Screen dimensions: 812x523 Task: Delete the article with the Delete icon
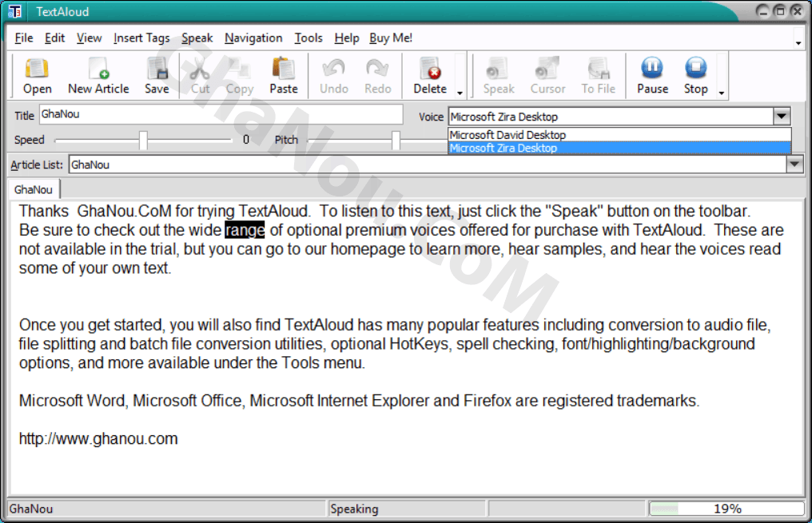tap(430, 76)
